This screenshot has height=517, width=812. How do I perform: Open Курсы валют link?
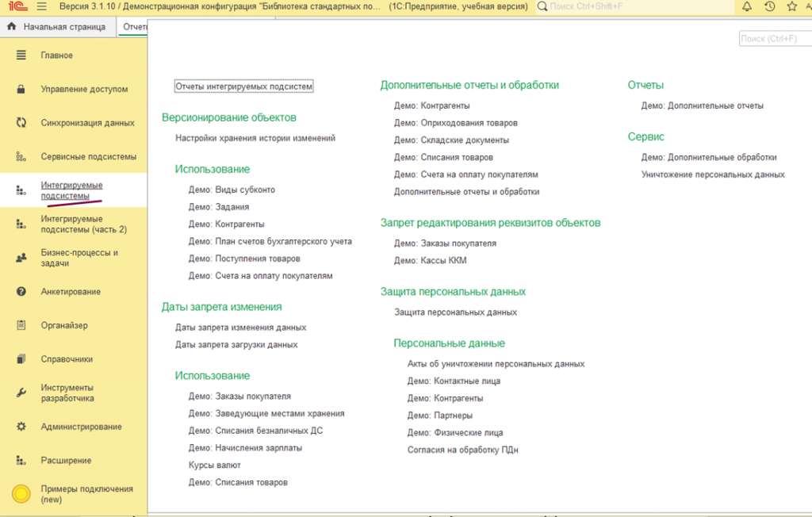214,465
